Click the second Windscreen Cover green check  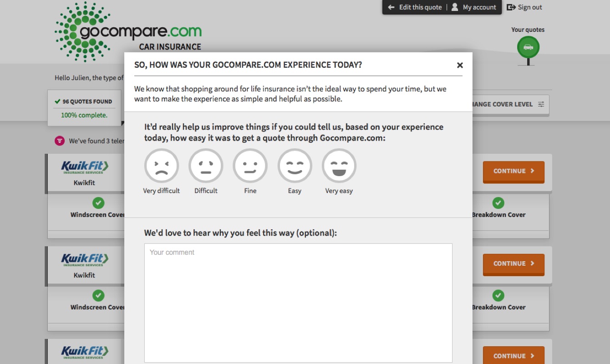pyautogui.click(x=98, y=296)
